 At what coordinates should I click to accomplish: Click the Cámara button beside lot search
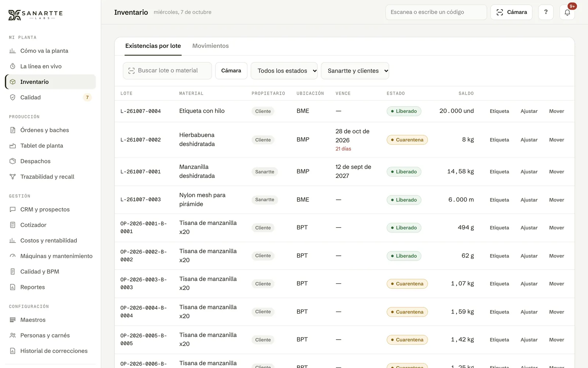click(231, 71)
